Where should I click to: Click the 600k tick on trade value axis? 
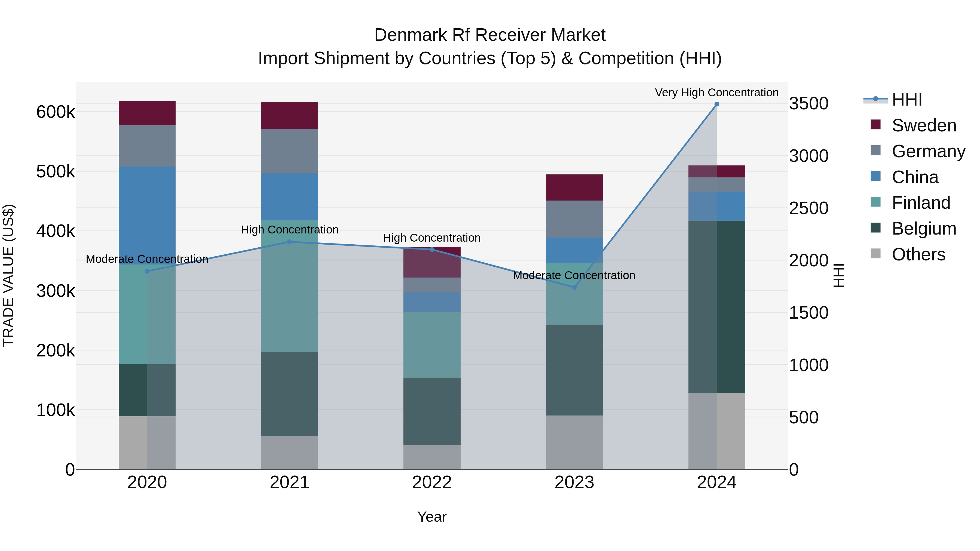[x=56, y=112]
